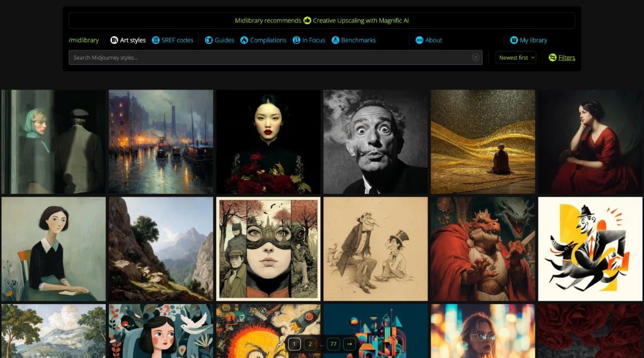Screen dimensions: 644x358
Task: Click the thumbs-up icon in banner
Action: click(x=307, y=21)
